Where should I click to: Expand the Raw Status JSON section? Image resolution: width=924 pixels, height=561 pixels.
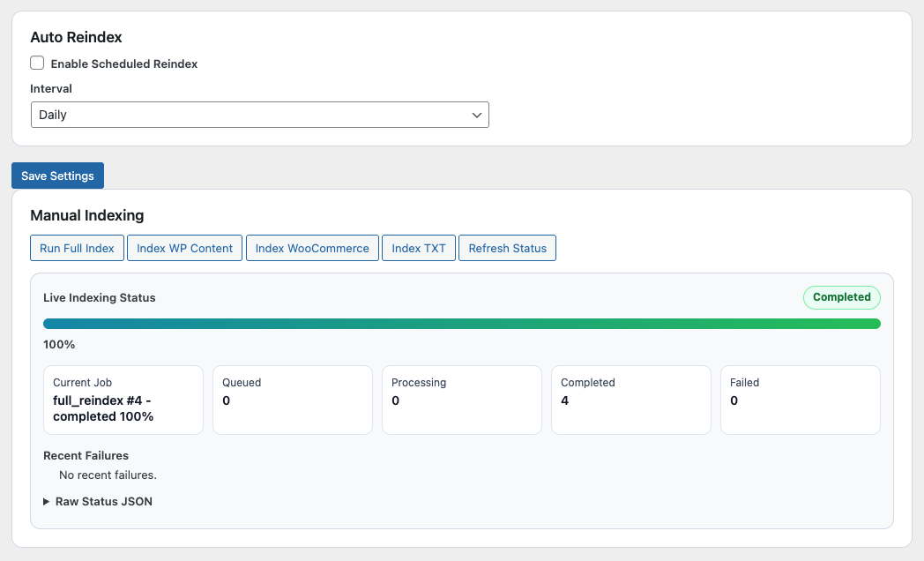pos(98,502)
